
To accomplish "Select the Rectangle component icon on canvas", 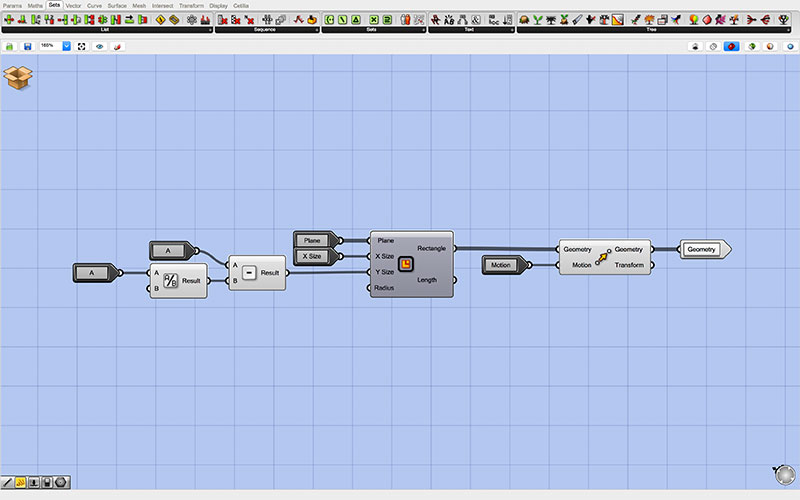I will 406,264.
